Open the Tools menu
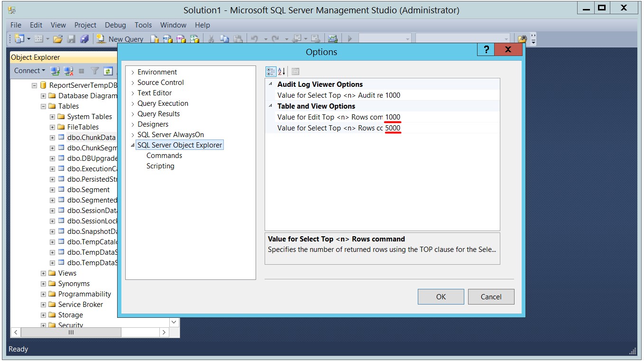This screenshot has height=361, width=644. click(143, 25)
